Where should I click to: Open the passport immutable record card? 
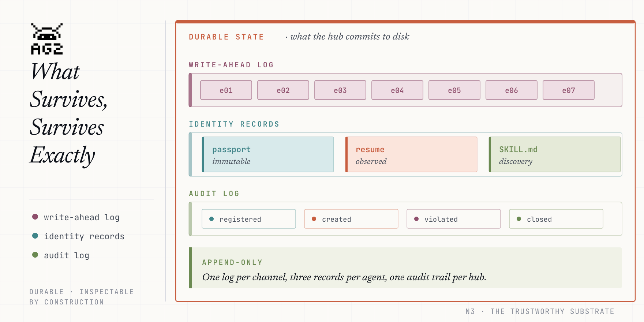click(268, 154)
